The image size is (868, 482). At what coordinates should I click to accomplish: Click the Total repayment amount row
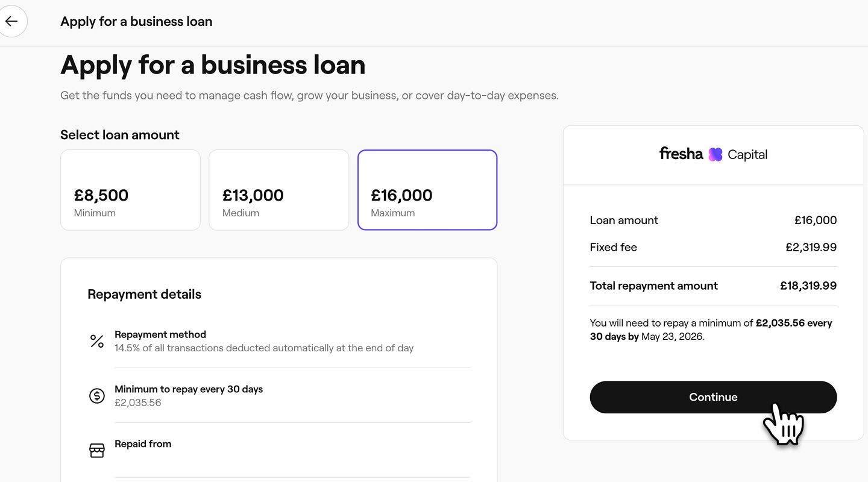(713, 286)
